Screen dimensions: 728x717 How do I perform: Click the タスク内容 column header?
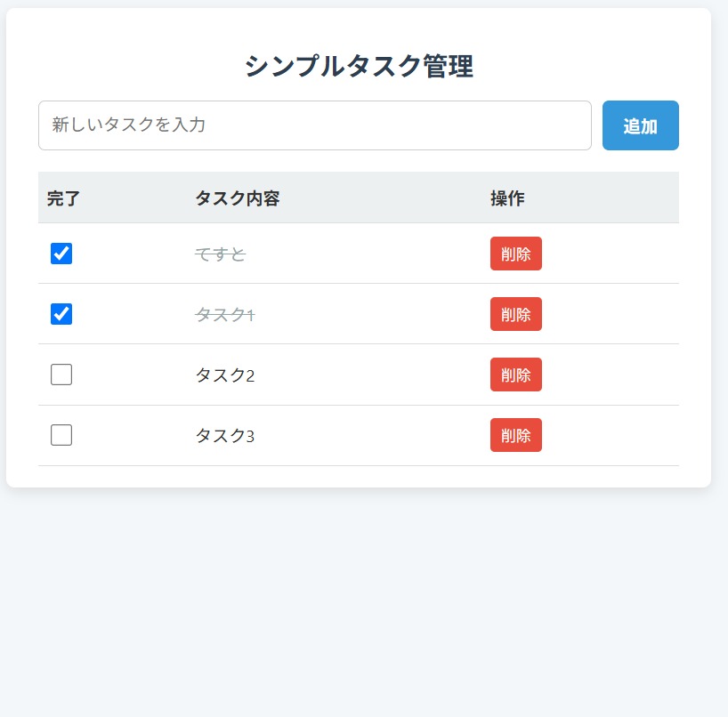238,198
